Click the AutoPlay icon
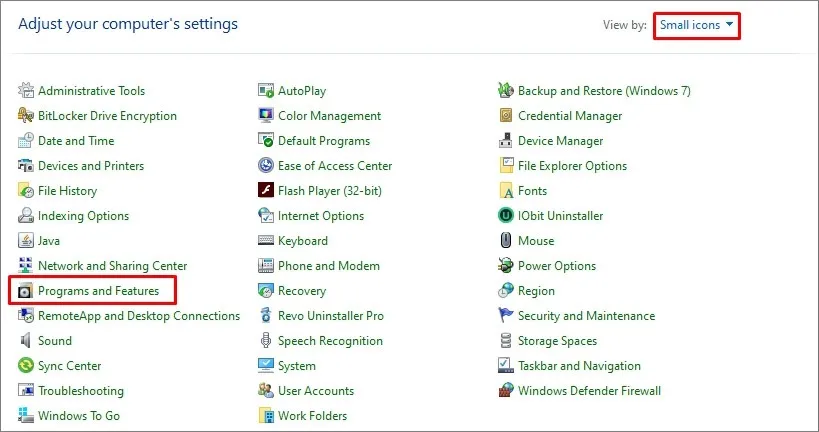The image size is (819, 432). pos(266,90)
